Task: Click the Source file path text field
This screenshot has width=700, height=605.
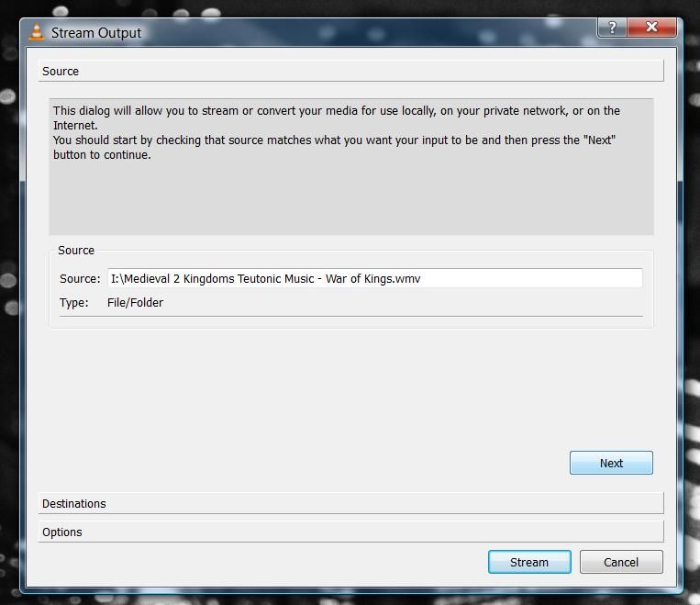Action: click(374, 278)
